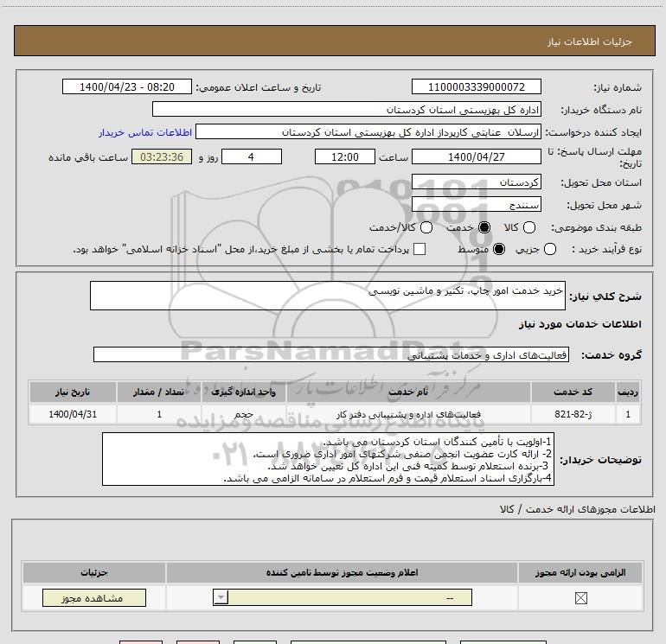
Task: Select the کالا/خدمت radio option
Action: pos(426,227)
